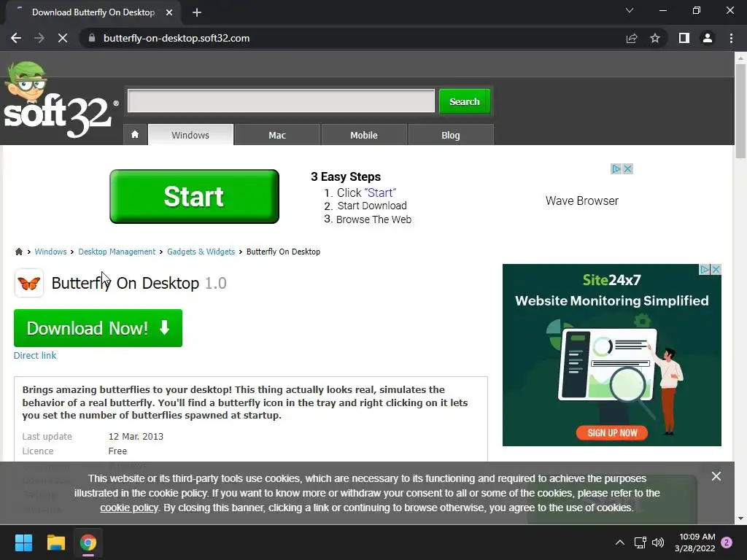
Task: Click the network tray icon
Action: click(x=640, y=542)
